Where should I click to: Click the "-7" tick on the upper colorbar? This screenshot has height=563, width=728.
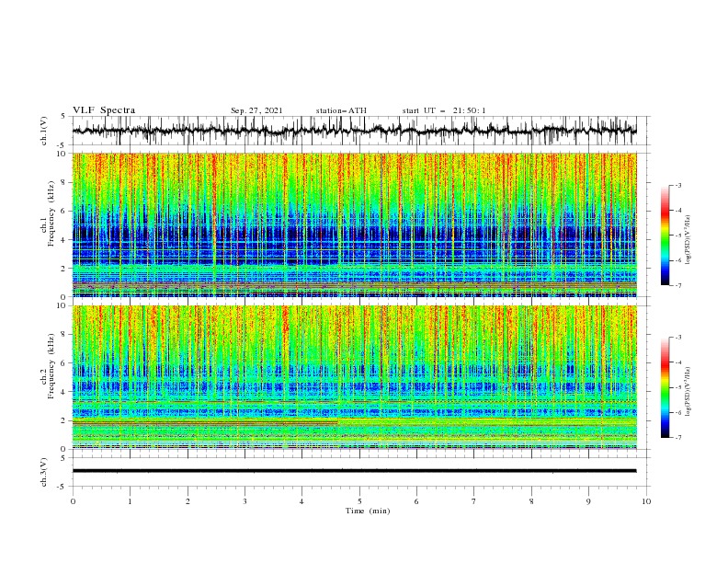click(677, 285)
